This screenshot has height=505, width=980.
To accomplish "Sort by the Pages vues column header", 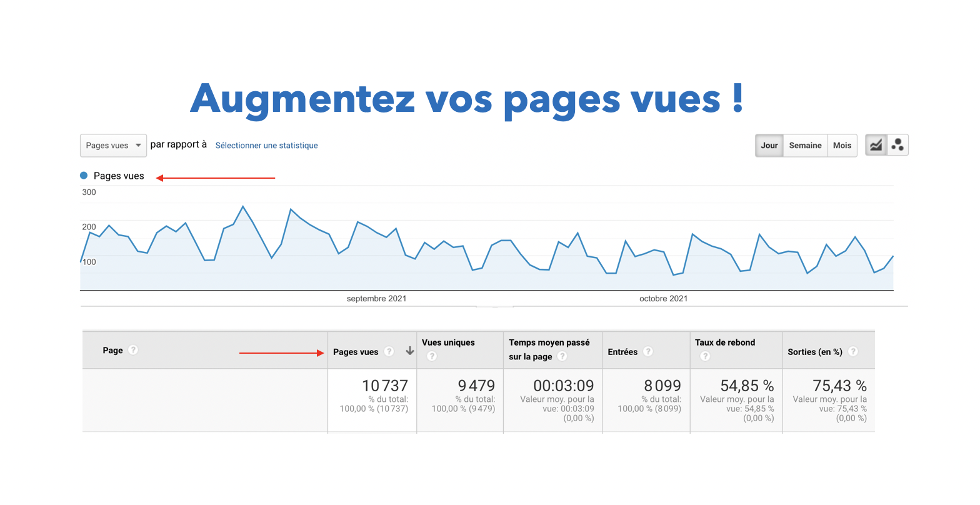I will tap(356, 352).
